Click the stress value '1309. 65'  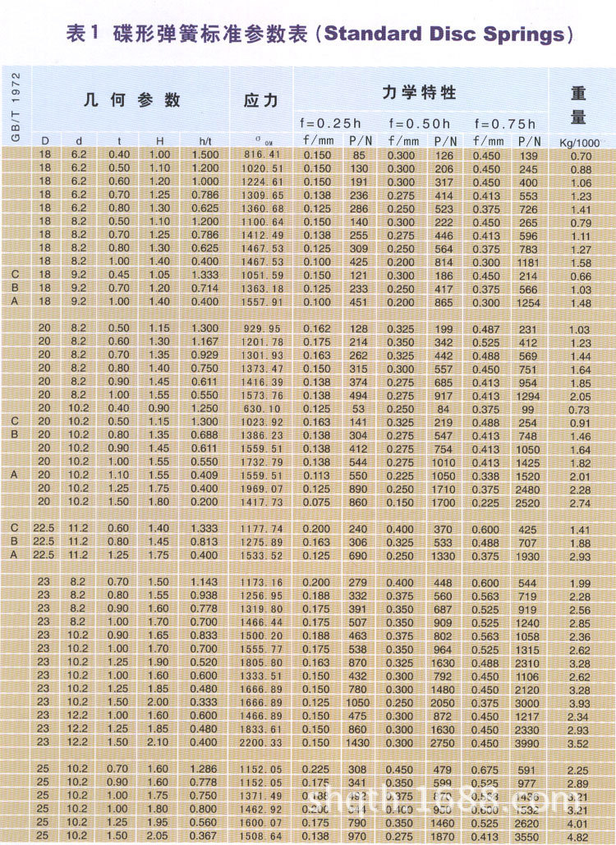[262, 195]
